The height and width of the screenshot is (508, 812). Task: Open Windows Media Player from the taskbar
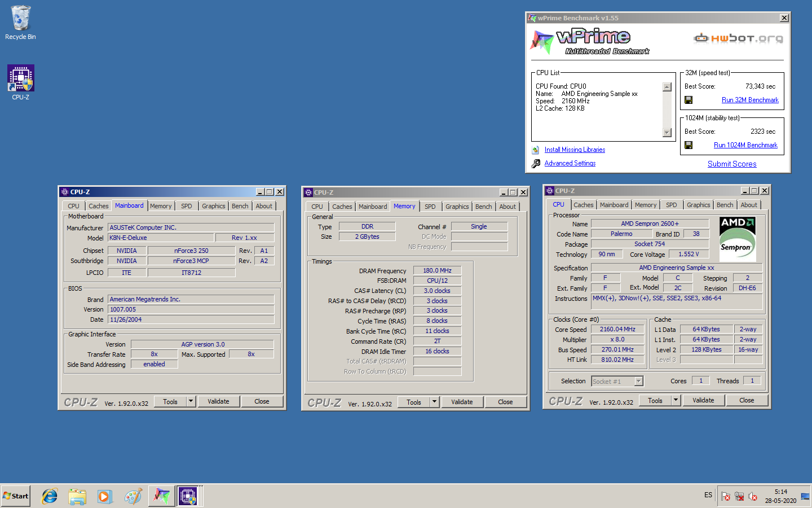105,496
